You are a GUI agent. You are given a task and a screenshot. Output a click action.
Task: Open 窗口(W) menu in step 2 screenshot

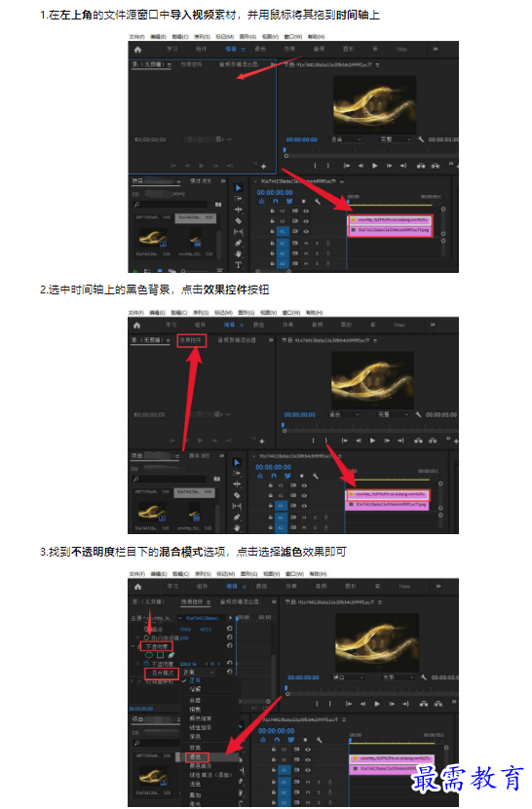coord(292,313)
